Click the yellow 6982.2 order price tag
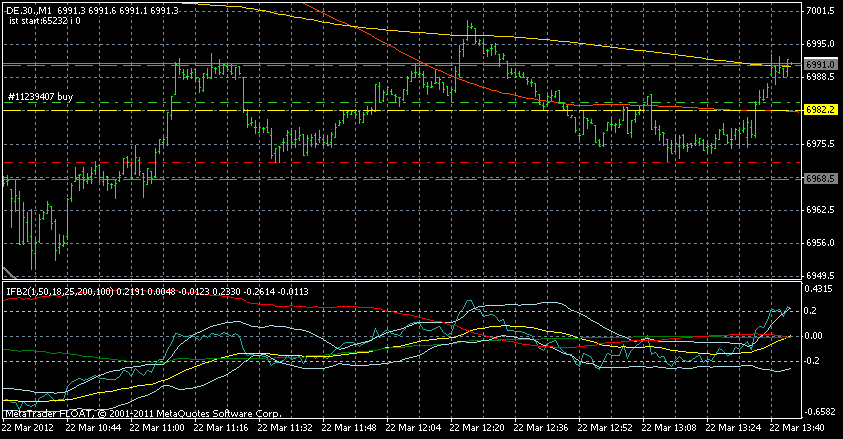 821,110
